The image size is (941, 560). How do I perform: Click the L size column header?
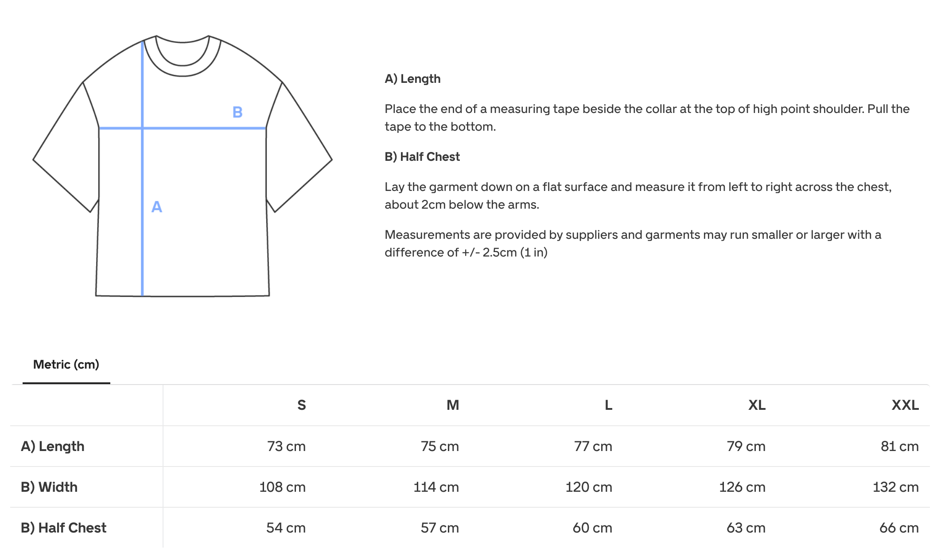(608, 405)
